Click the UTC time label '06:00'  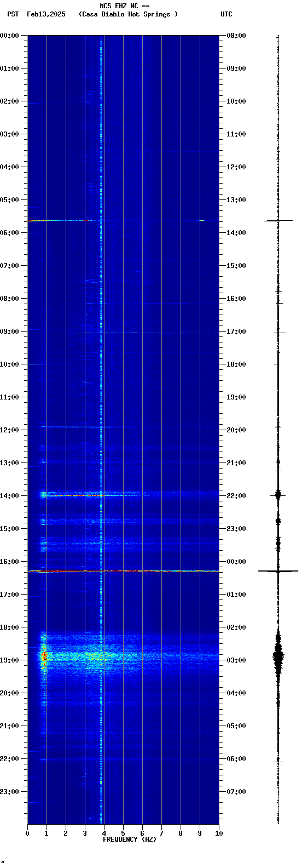[x=236, y=759]
